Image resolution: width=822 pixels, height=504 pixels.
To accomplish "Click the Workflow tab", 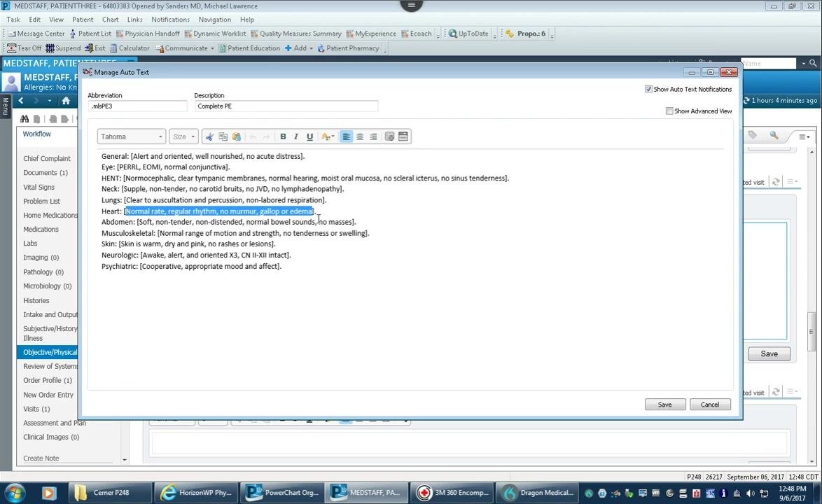I will [36, 134].
